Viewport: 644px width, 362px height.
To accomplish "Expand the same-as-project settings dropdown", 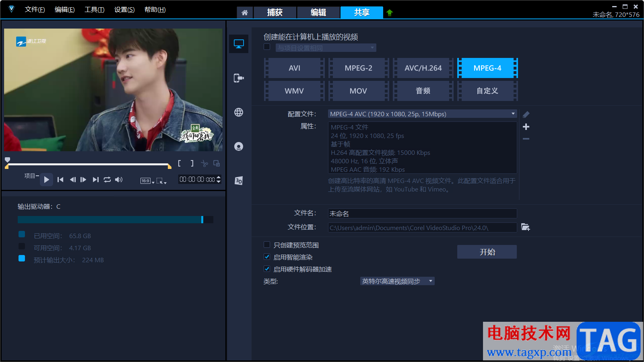I will click(326, 48).
